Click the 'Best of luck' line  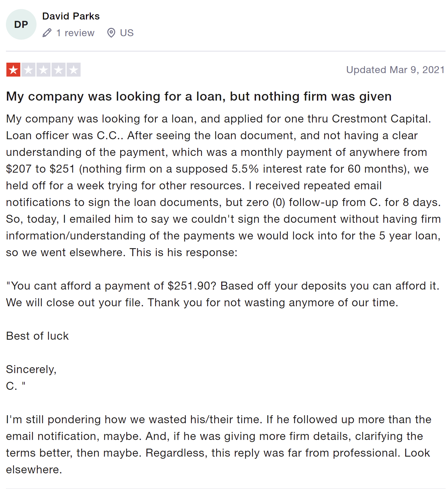tap(38, 336)
